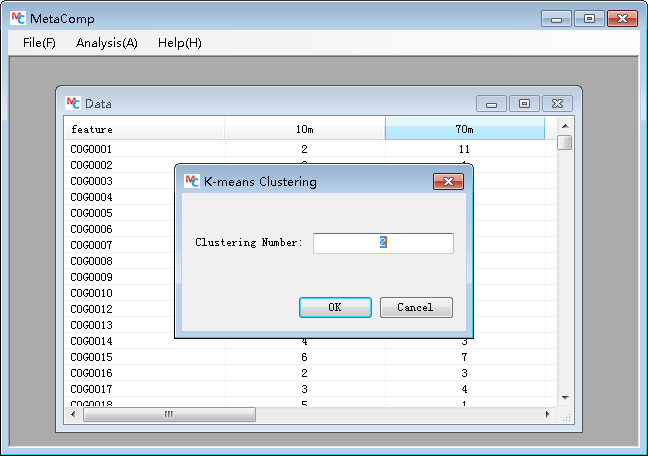Maximize the MetaComp main window

tap(589, 18)
